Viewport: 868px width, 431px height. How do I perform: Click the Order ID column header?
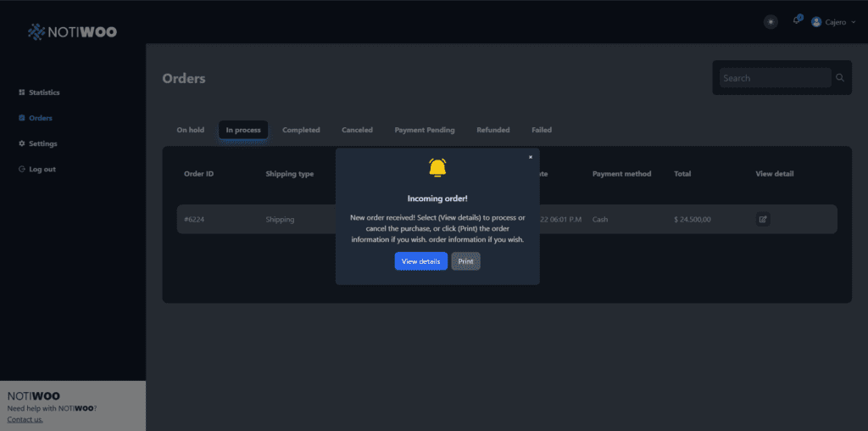pos(198,174)
